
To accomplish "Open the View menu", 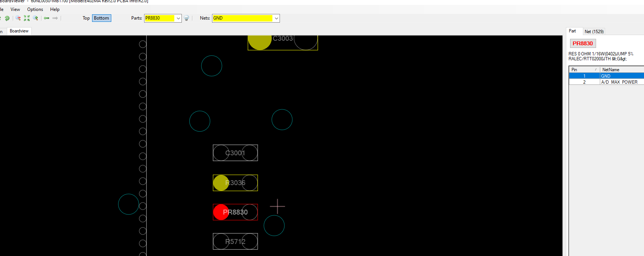I will pyautogui.click(x=15, y=9).
